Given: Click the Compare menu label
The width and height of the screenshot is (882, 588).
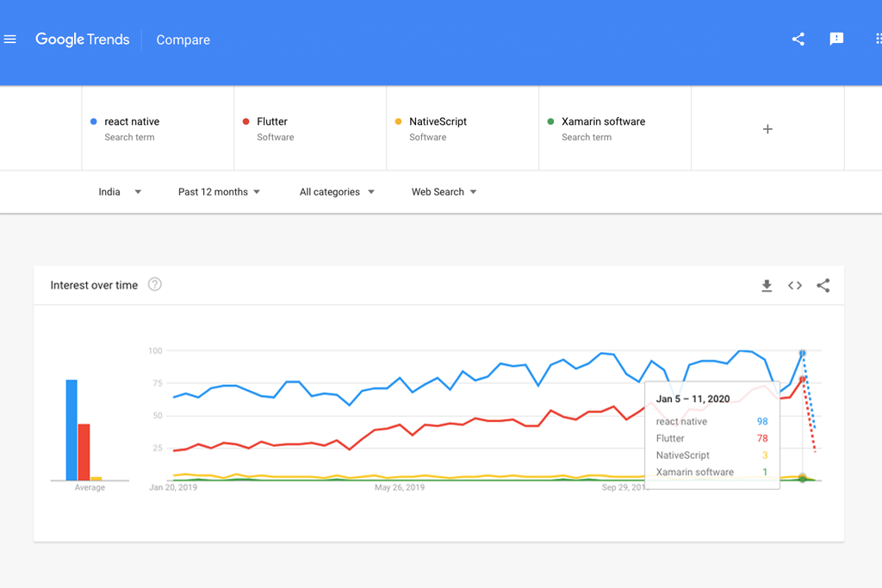Looking at the screenshot, I should click(183, 40).
